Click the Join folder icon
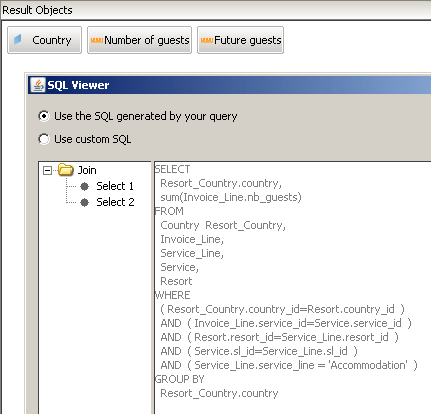Image resolution: width=431 pixels, height=414 pixels. pyautogui.click(x=65, y=170)
